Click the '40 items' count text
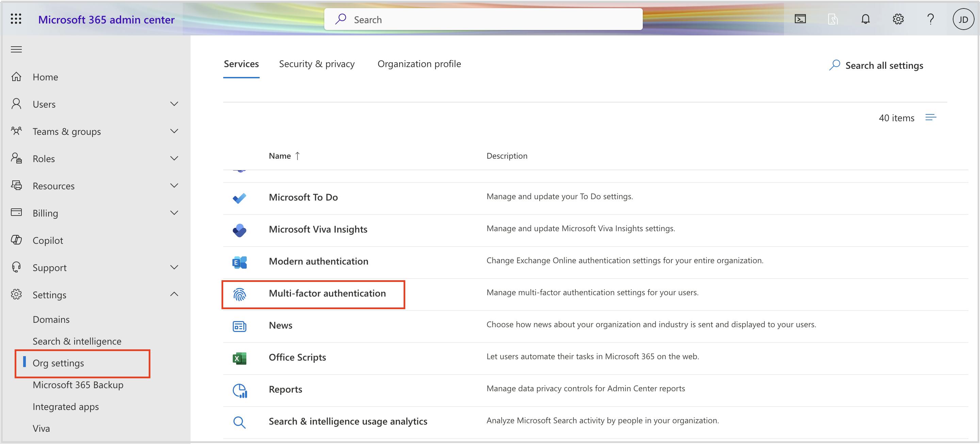980x444 pixels. coord(896,118)
